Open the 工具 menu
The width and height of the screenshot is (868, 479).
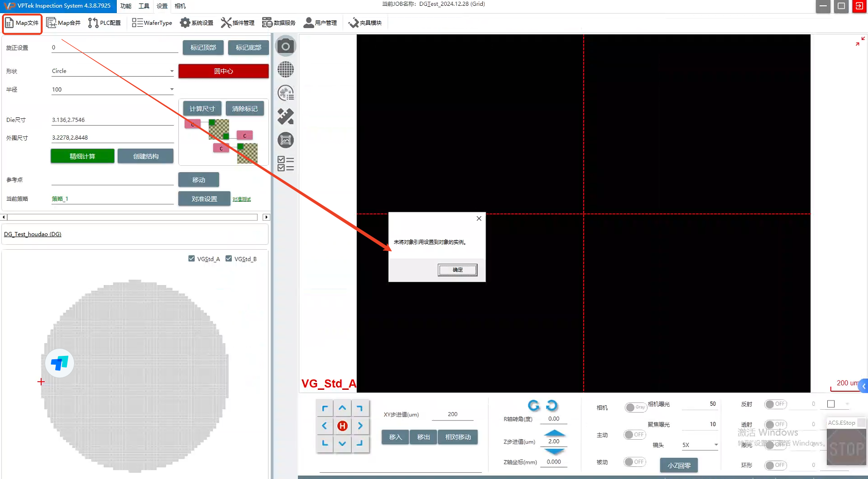tap(144, 6)
